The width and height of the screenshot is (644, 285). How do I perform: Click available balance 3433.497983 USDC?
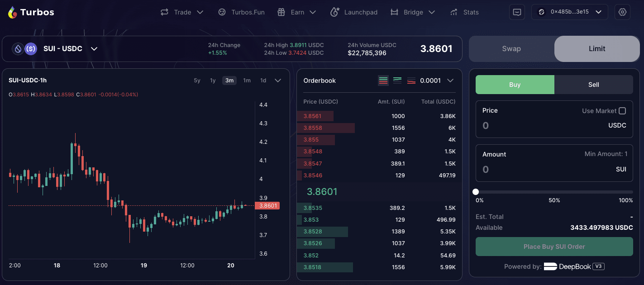pyautogui.click(x=601, y=228)
